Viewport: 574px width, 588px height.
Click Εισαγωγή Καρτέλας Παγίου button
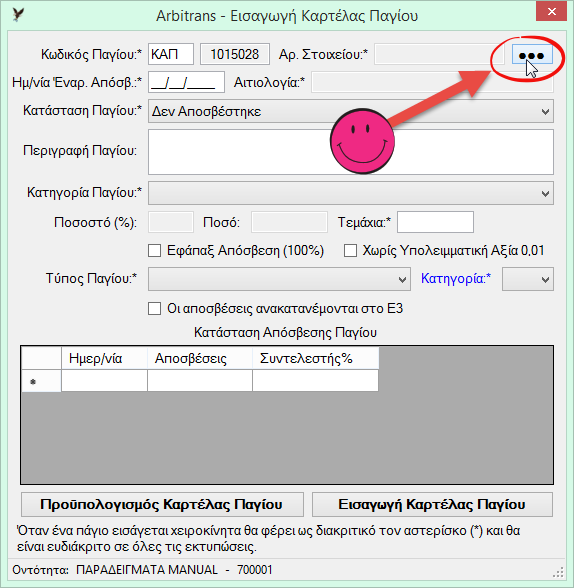[x=432, y=504]
